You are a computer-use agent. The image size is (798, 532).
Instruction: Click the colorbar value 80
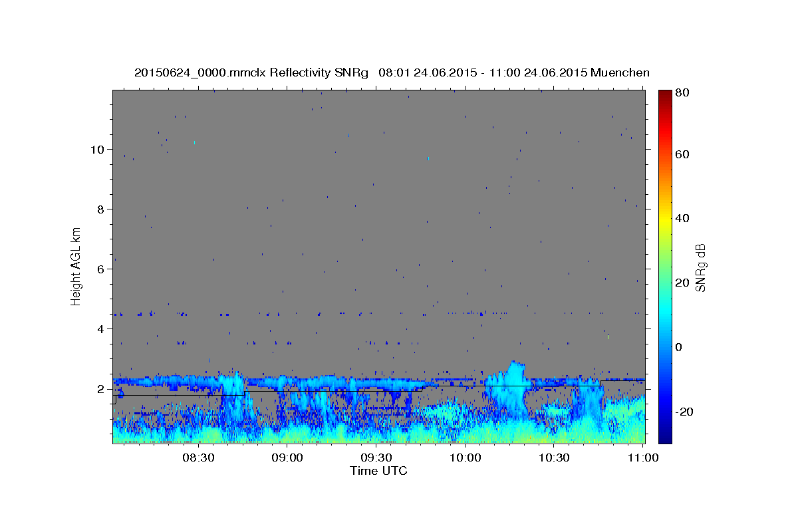point(682,93)
